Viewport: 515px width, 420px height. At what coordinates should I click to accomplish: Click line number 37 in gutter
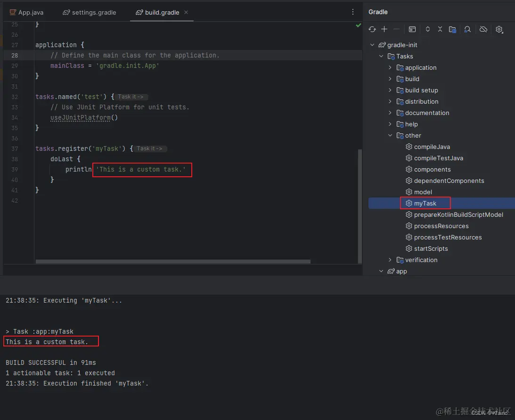click(x=15, y=148)
